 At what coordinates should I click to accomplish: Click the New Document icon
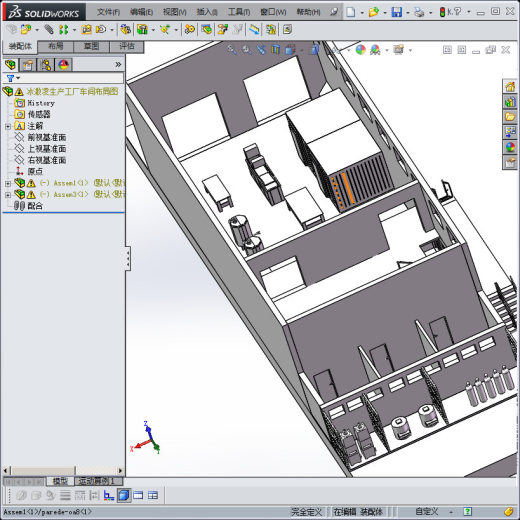(350, 12)
